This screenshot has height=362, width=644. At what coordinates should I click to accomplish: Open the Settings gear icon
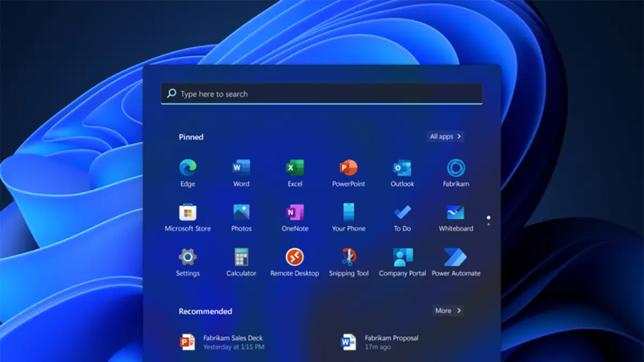pos(187,257)
